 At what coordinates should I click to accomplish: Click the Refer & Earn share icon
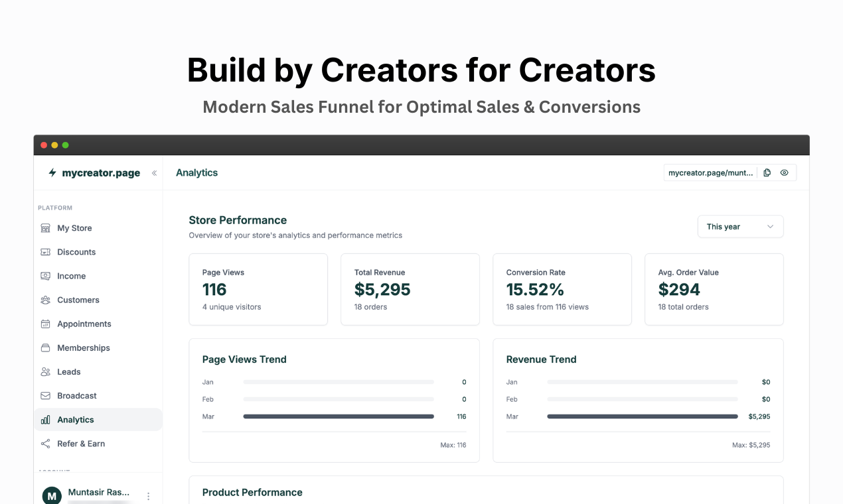point(45,444)
